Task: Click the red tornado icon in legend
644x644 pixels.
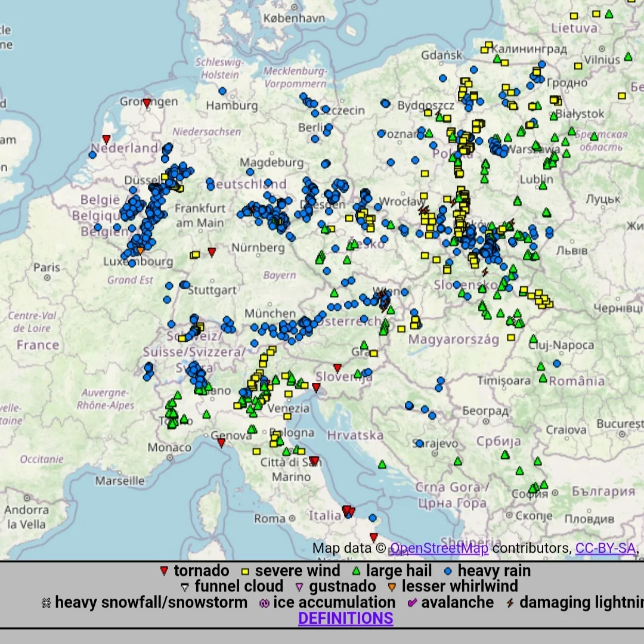Action: pyautogui.click(x=164, y=571)
